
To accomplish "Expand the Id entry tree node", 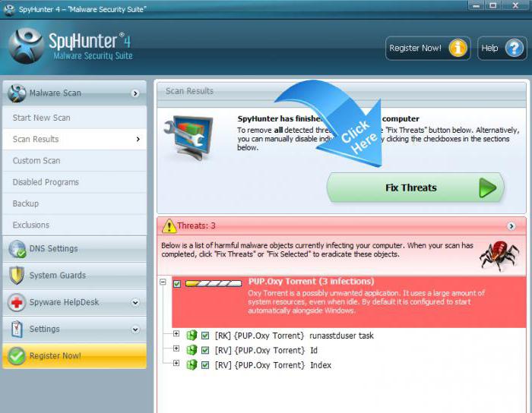I will (176, 348).
